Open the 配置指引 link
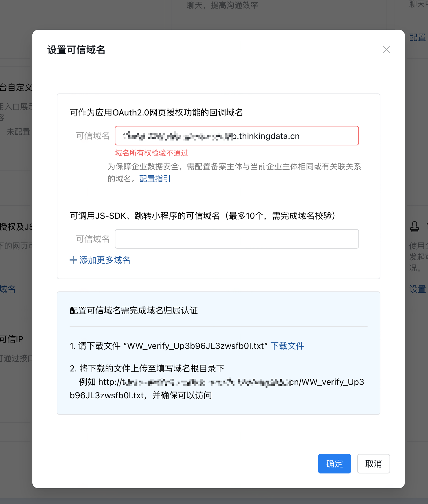 pos(155,179)
